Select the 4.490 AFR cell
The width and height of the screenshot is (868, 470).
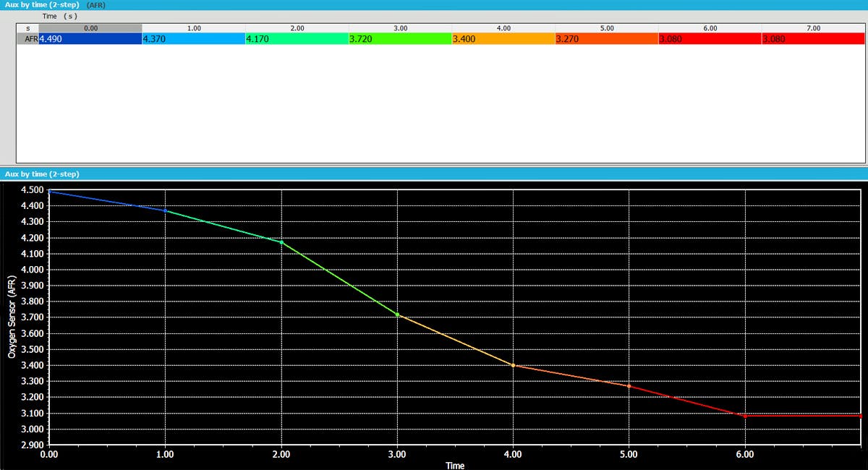pyautogui.click(x=90, y=39)
